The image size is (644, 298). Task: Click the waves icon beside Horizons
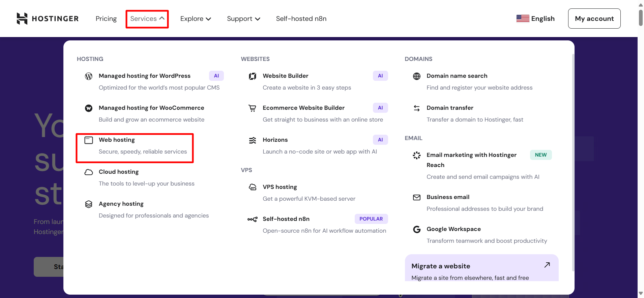tap(253, 140)
